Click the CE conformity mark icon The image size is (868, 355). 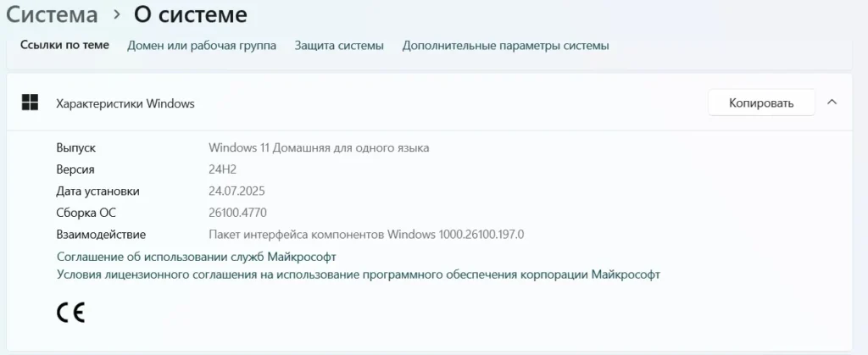pyautogui.click(x=70, y=313)
